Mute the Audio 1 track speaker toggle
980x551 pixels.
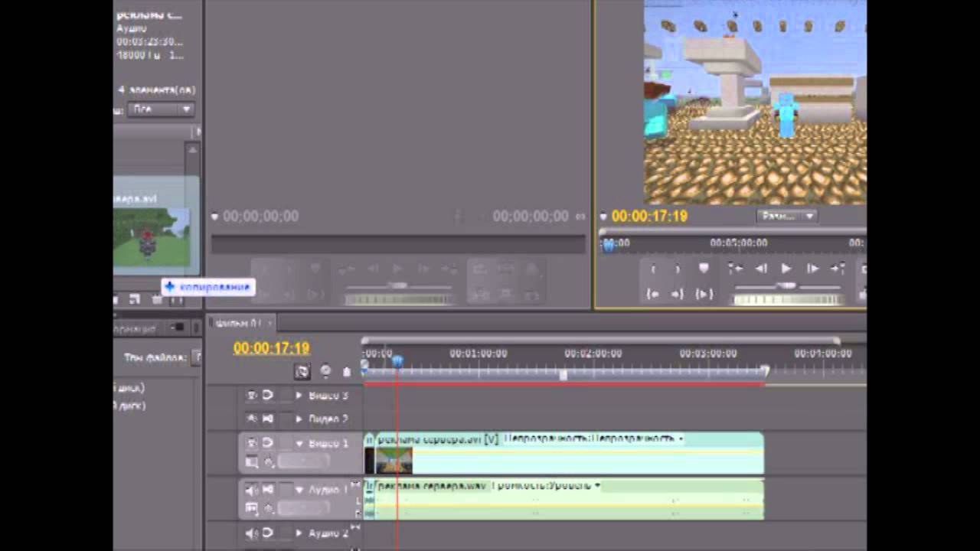(x=251, y=490)
